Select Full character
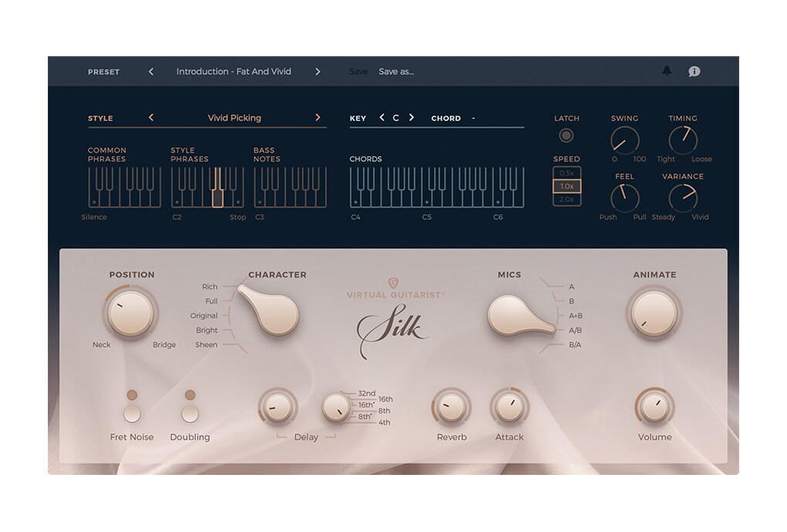Viewport: 787px width, 532px height. pyautogui.click(x=211, y=301)
